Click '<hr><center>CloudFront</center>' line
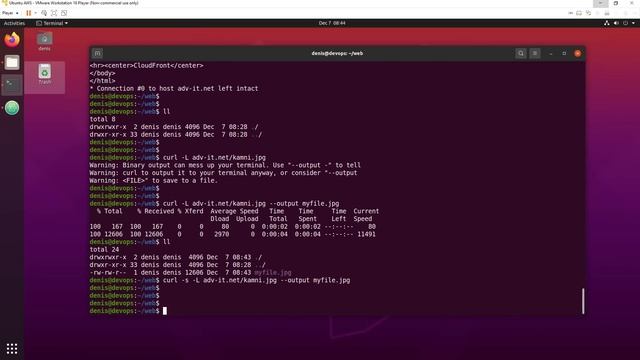 pyautogui.click(x=146, y=65)
